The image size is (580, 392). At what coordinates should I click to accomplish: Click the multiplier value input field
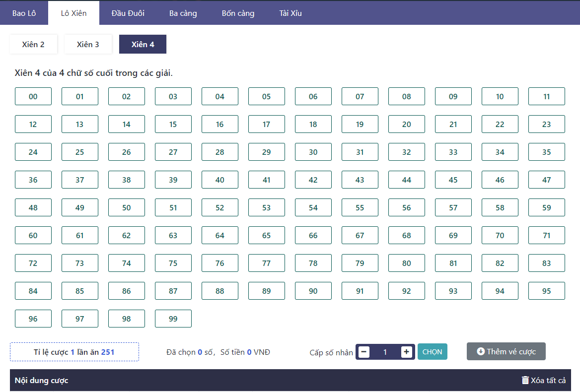385,352
